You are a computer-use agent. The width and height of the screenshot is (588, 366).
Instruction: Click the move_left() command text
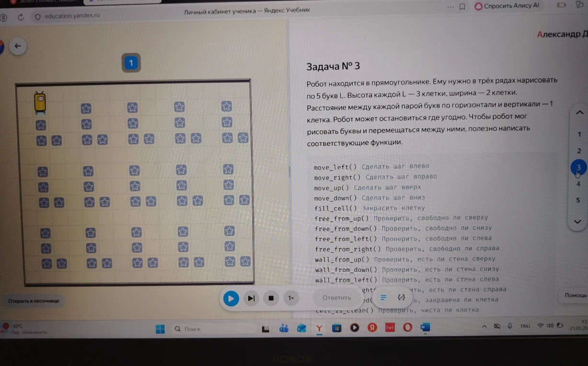pos(335,167)
